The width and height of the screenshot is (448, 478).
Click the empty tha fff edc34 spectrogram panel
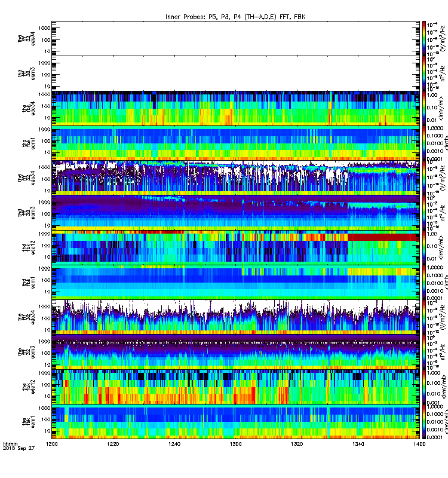235,38
